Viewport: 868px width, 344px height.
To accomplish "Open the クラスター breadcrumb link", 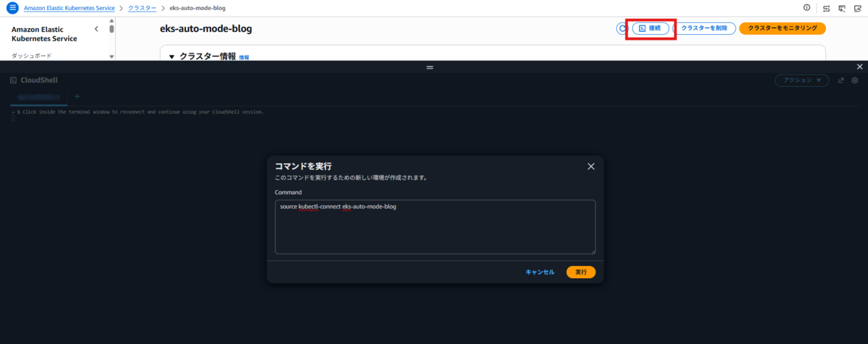I will tap(143, 7).
